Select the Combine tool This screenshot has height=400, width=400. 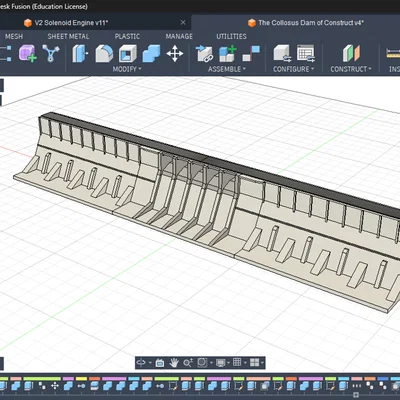[x=151, y=54]
